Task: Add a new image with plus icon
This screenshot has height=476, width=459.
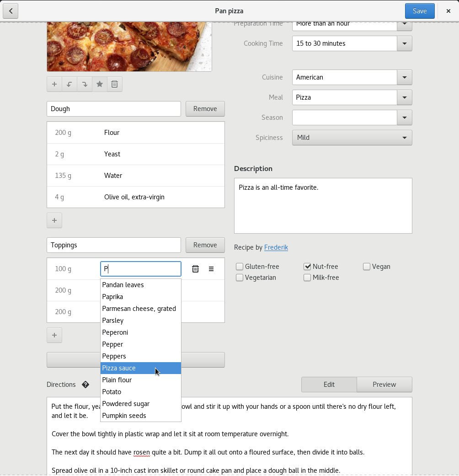Action: [54, 84]
